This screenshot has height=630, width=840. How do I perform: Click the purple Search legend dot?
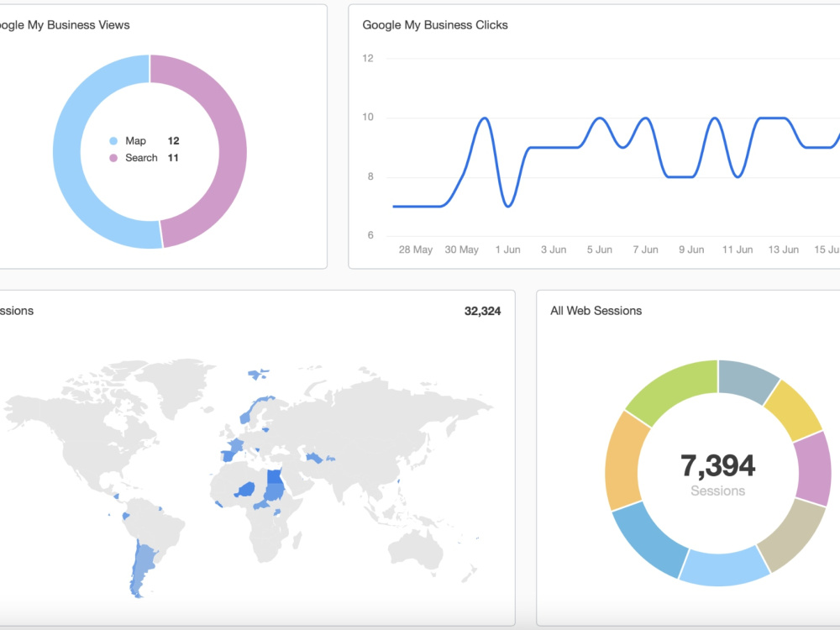point(113,158)
